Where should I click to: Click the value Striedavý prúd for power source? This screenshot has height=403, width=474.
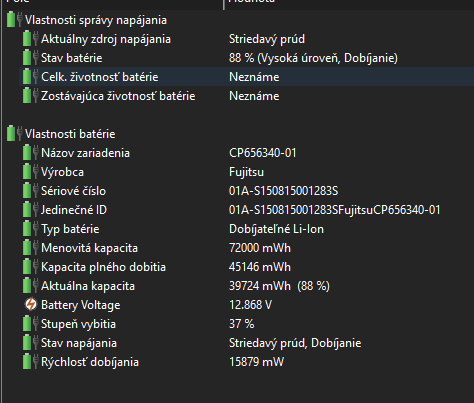tap(267, 39)
